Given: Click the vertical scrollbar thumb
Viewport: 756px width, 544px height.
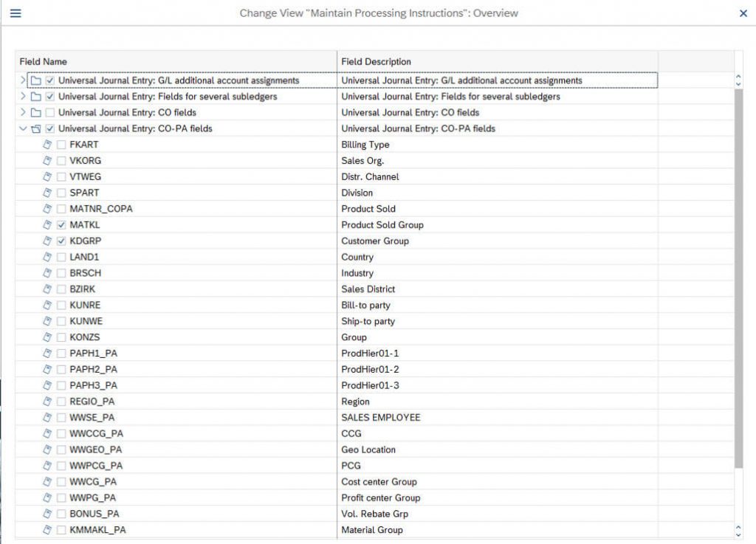Looking at the screenshot, I should pos(738,278).
